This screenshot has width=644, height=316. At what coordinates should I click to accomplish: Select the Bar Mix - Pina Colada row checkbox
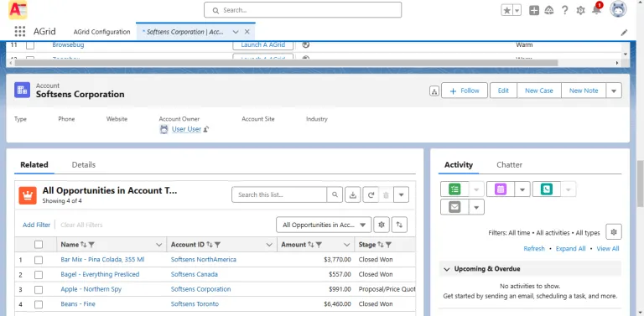coord(39,260)
